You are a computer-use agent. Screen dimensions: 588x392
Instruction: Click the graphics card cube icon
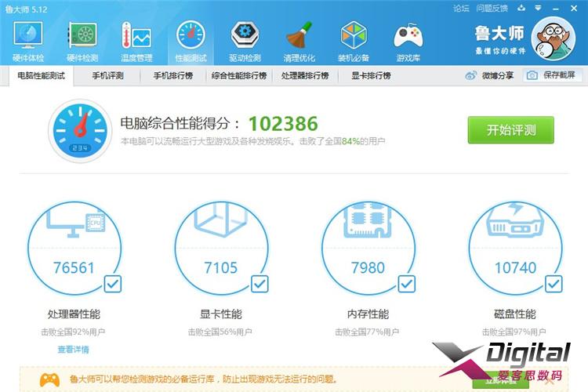pyautogui.click(x=221, y=220)
